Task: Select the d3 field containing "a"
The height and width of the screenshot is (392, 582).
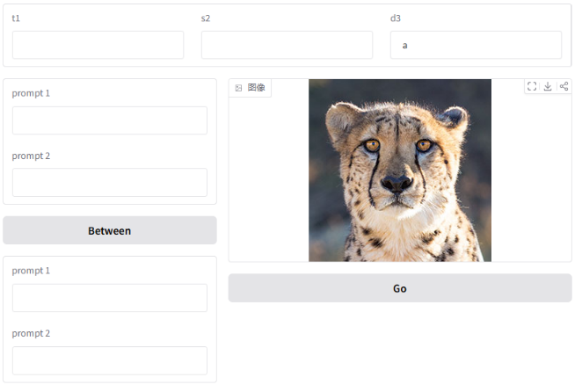Action: click(x=476, y=45)
